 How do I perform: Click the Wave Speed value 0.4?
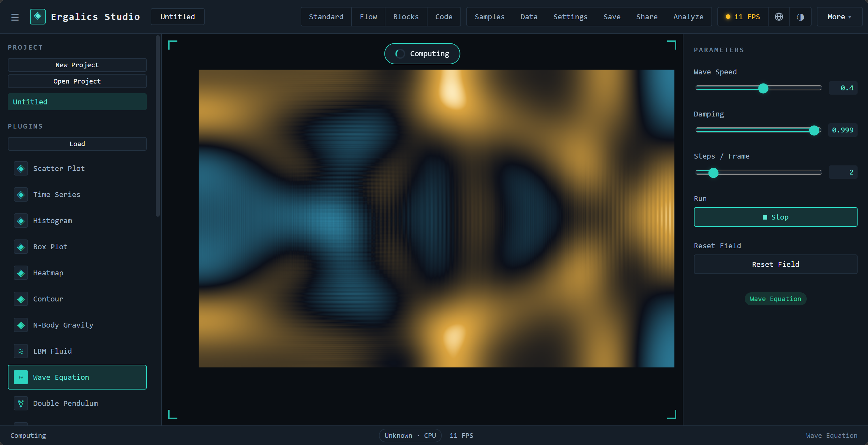click(843, 88)
